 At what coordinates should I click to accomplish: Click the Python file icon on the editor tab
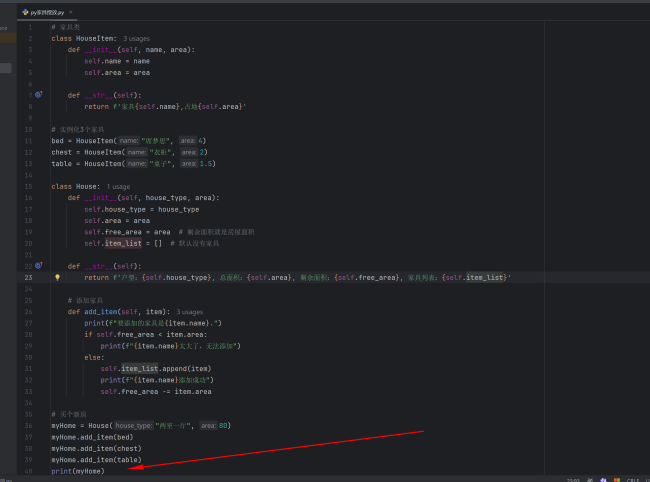coord(25,12)
